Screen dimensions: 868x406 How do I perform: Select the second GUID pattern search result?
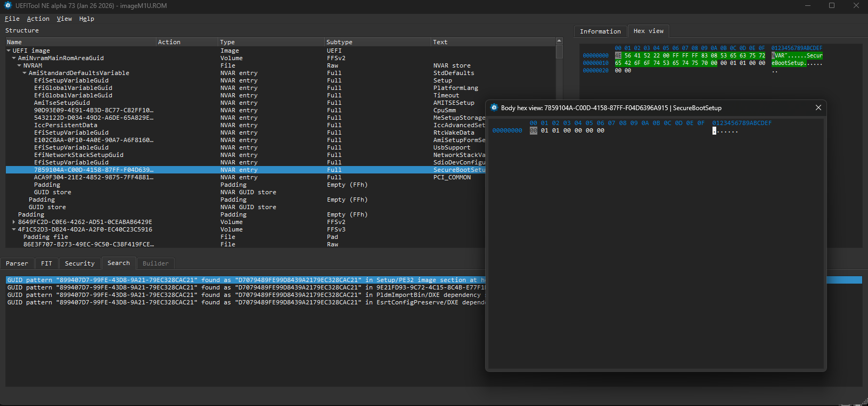coord(213,287)
